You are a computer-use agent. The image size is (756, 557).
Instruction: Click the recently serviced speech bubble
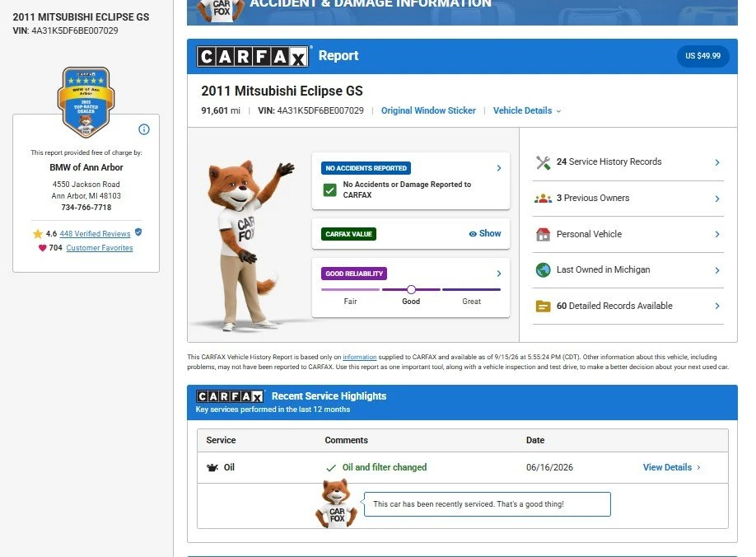click(487, 504)
